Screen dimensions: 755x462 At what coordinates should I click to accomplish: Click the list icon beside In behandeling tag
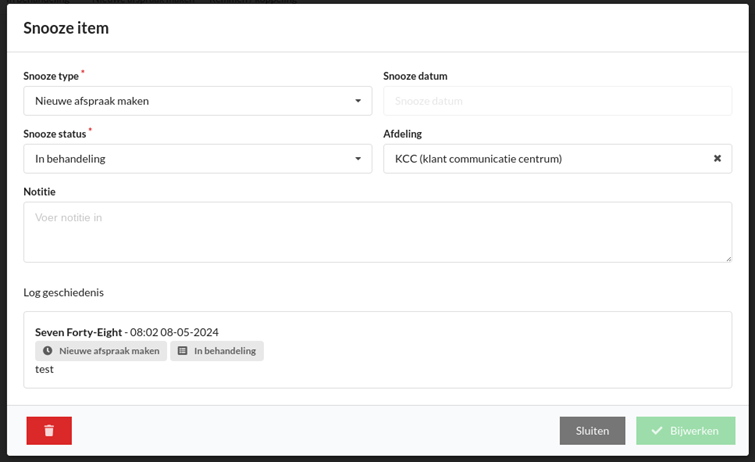coord(182,351)
